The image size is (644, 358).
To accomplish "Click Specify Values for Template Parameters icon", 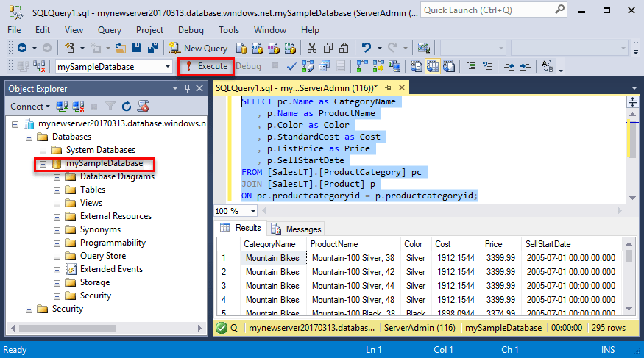I will 547,66.
